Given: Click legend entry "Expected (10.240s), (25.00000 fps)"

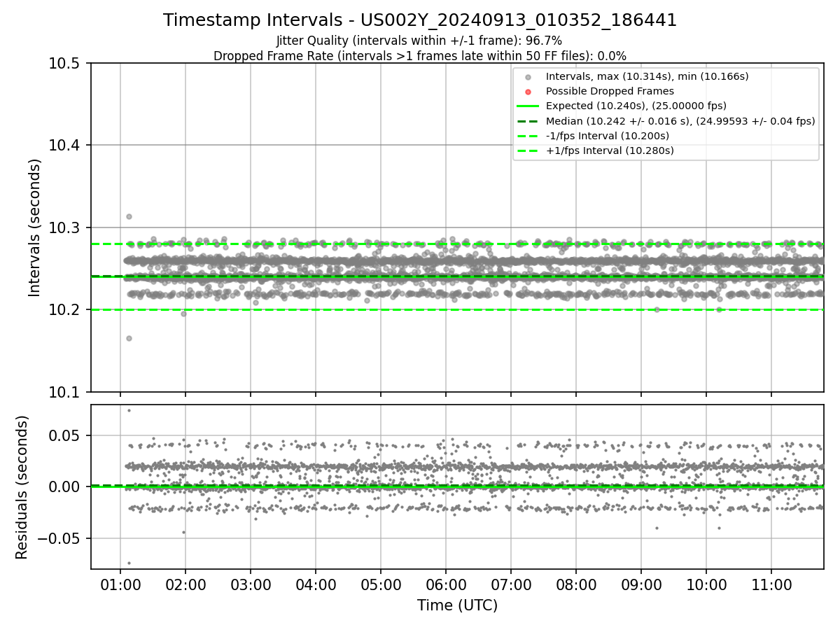Looking at the screenshot, I should coord(636,106).
